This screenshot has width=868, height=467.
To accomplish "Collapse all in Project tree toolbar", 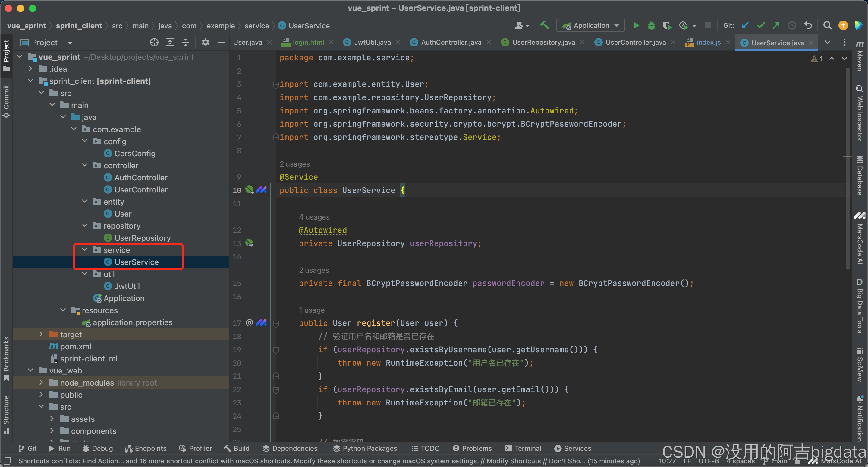I will 185,43.
